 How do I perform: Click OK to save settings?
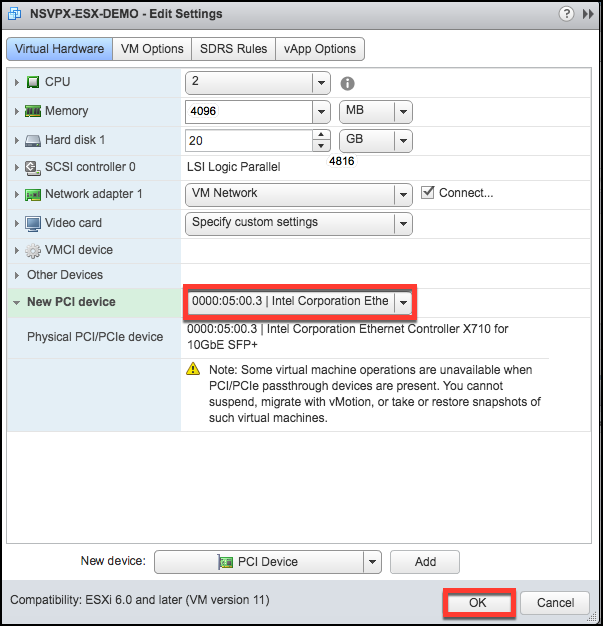click(x=478, y=602)
